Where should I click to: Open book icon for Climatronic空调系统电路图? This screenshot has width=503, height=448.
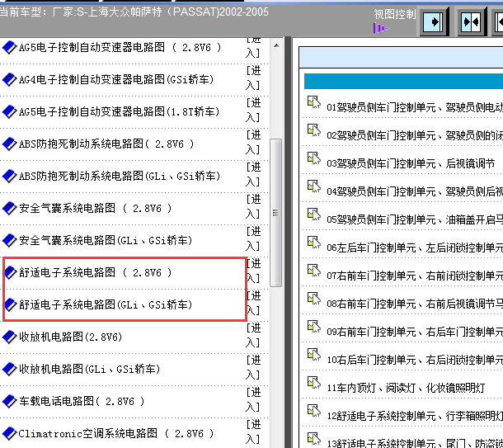click(x=9, y=433)
